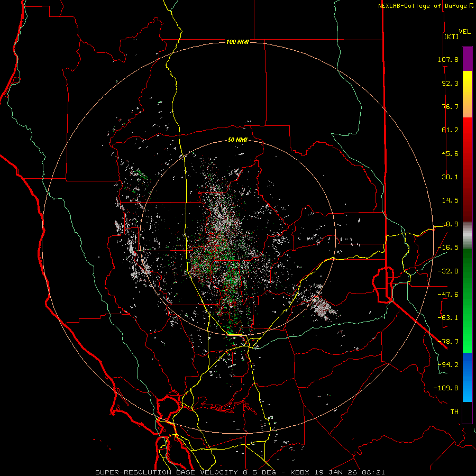
Task: Click the -16.5 velocity label
Action: coord(448,248)
